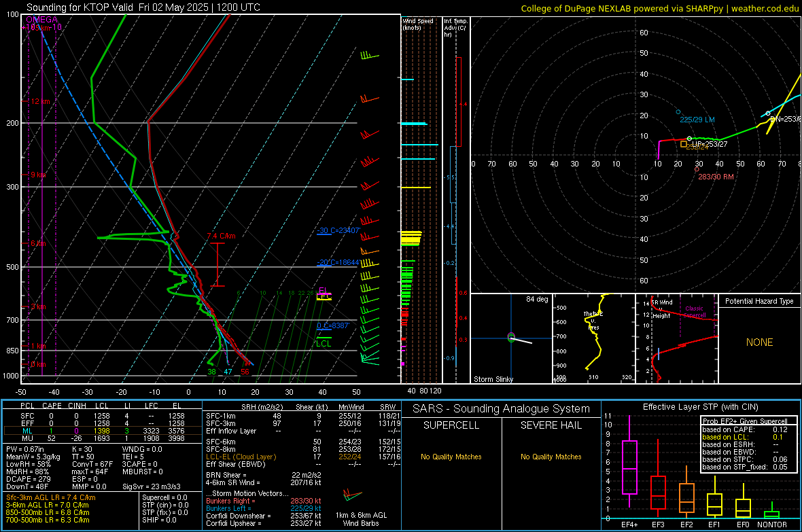Click the Effective Layer STP (with CIN) title
Image resolution: width=802 pixels, height=532 pixels.
tap(700, 407)
